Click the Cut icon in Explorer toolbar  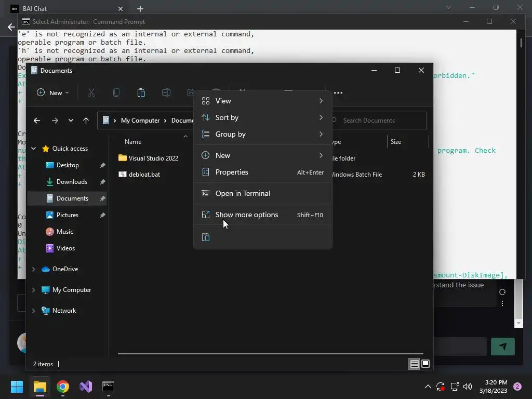pyautogui.click(x=91, y=92)
